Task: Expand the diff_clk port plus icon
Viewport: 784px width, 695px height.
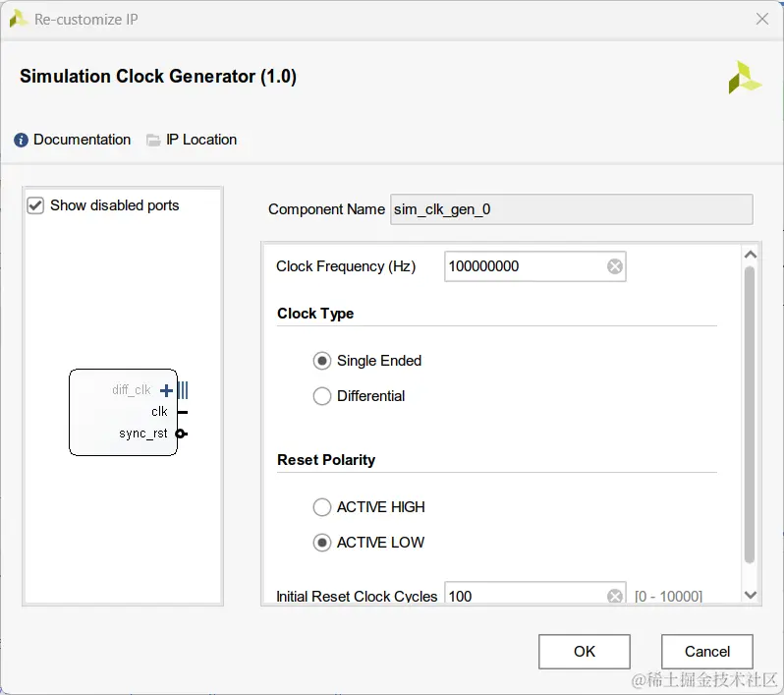Action: (x=166, y=390)
